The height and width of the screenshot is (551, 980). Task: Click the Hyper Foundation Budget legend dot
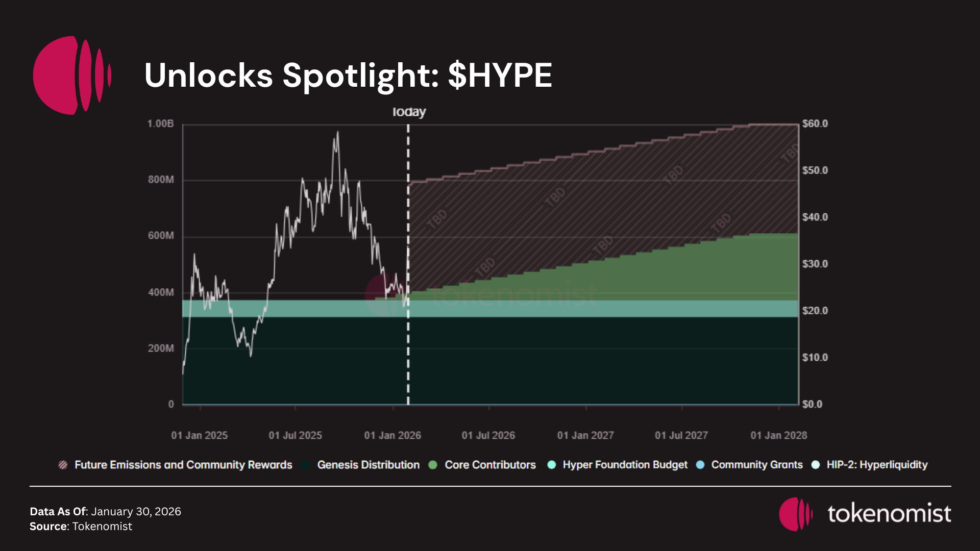[x=551, y=465]
